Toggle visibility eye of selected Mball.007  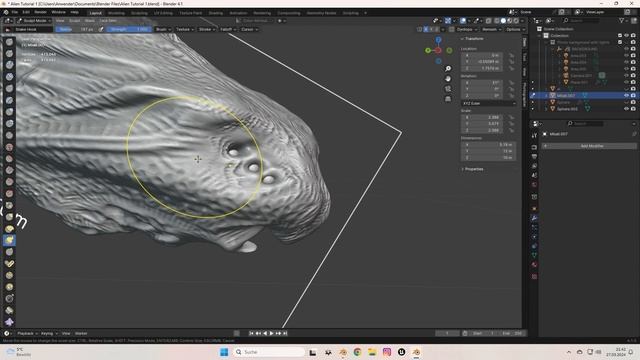pyautogui.click(x=627, y=96)
